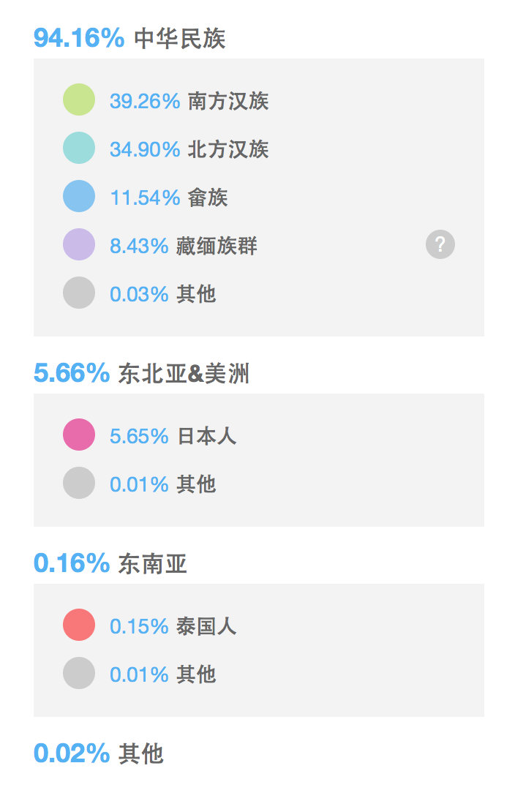Click the red 泰国人 color circle

coord(79,625)
